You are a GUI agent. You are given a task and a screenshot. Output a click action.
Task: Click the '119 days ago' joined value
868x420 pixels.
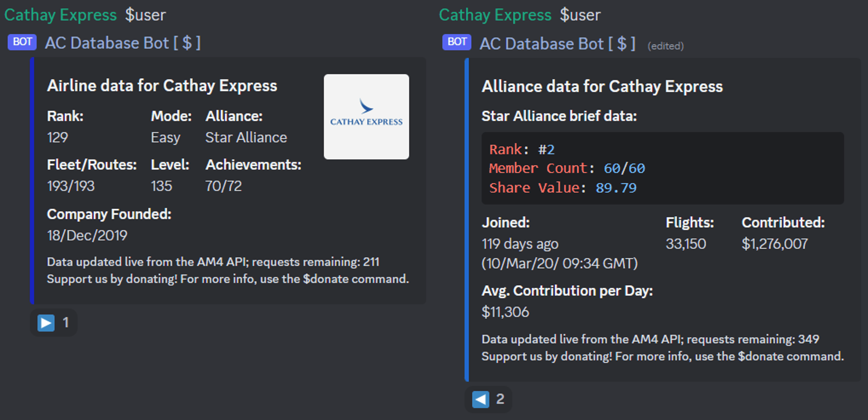point(520,244)
